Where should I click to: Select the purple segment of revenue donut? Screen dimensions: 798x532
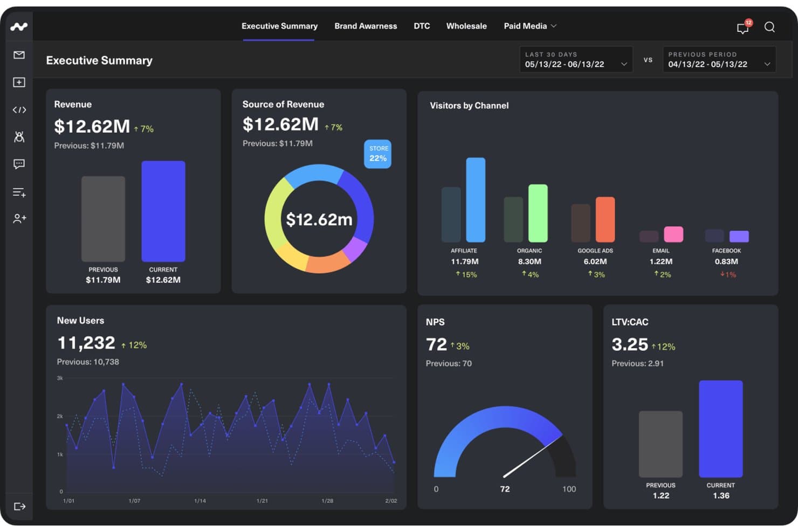tap(355, 249)
